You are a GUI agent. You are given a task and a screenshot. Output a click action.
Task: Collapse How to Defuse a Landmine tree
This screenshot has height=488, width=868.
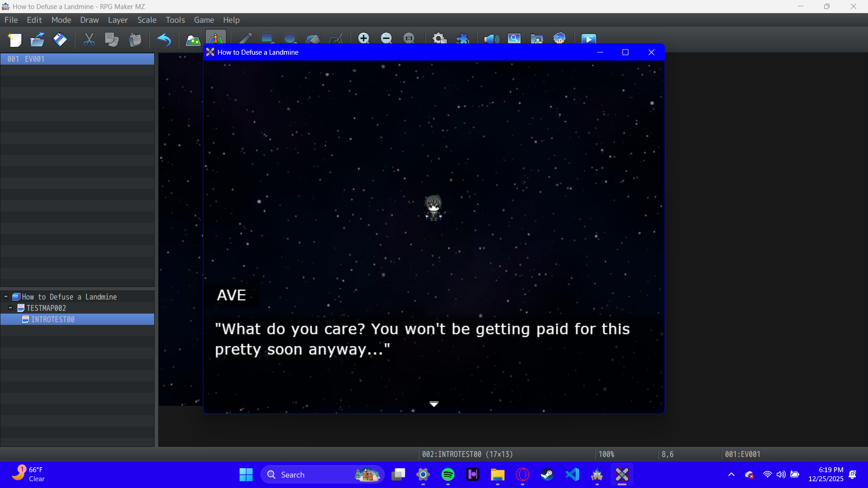(x=5, y=297)
